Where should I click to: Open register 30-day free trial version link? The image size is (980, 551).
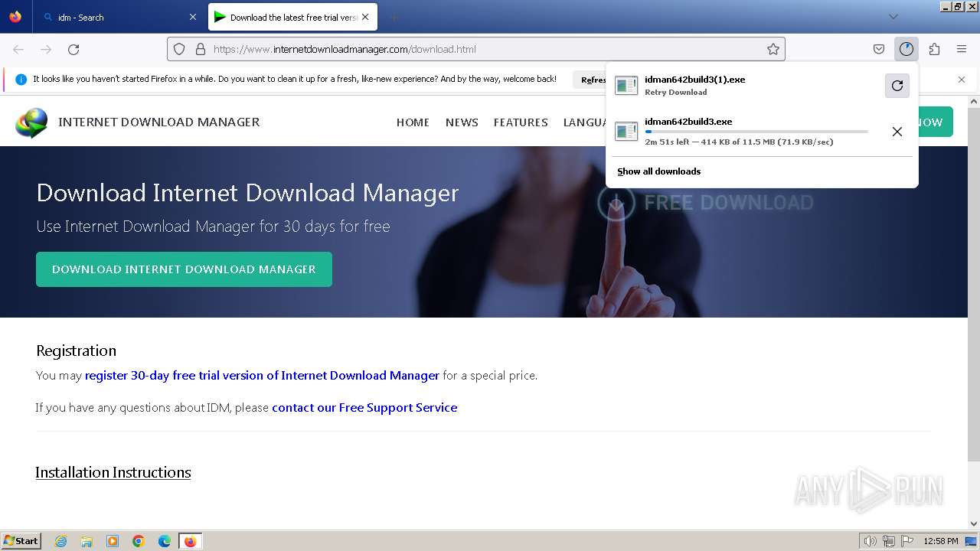coord(262,375)
